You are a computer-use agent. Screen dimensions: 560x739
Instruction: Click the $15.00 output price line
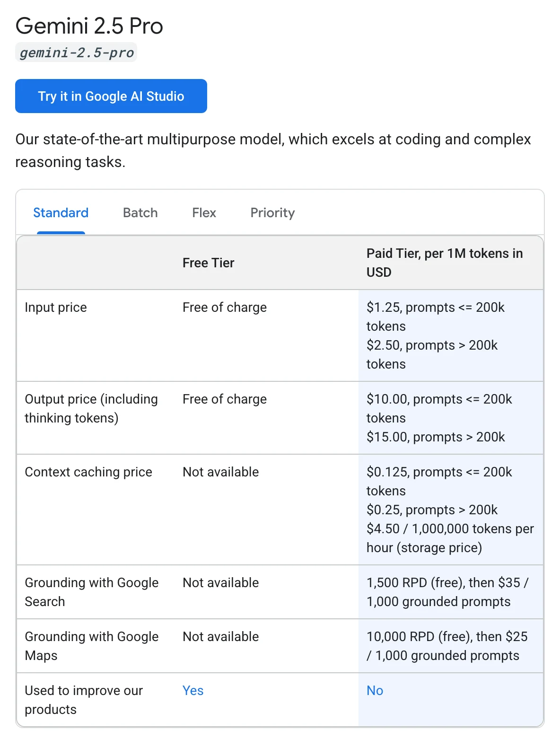[436, 437]
